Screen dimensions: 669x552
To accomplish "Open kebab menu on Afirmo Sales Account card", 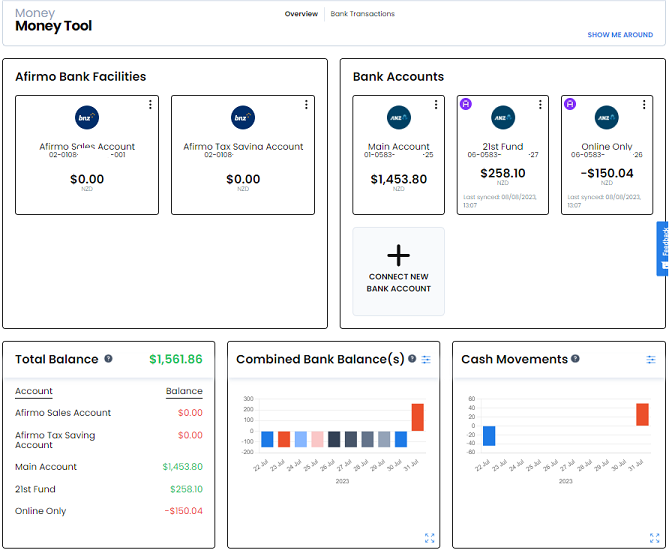I will click(x=150, y=105).
